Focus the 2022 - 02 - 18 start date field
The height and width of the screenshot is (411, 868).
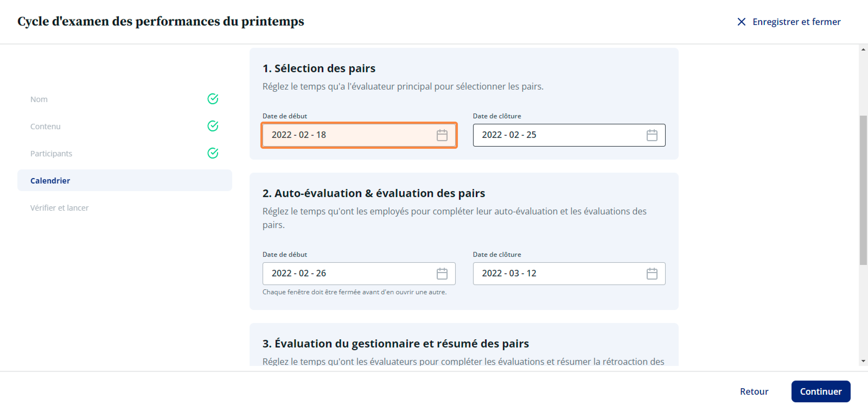click(x=359, y=135)
